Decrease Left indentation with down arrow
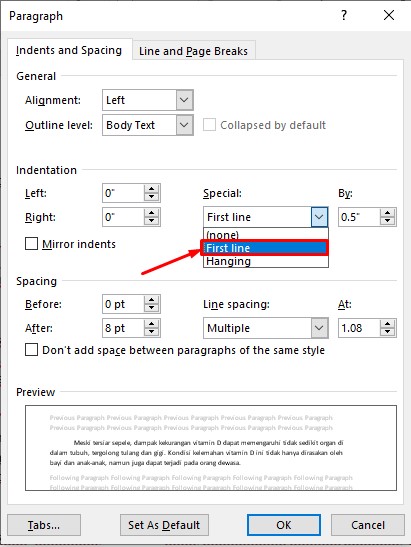The height and width of the screenshot is (547, 411). click(152, 197)
